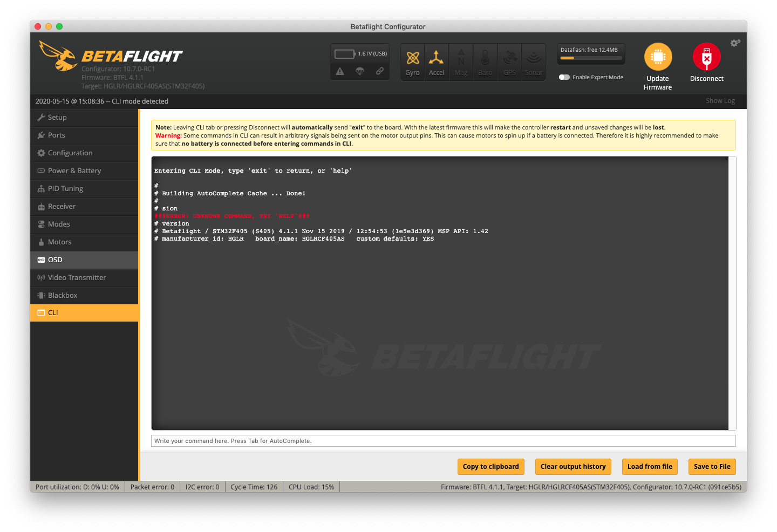
Task: Click 'Packet error: 0' status entry
Action: (x=152, y=487)
